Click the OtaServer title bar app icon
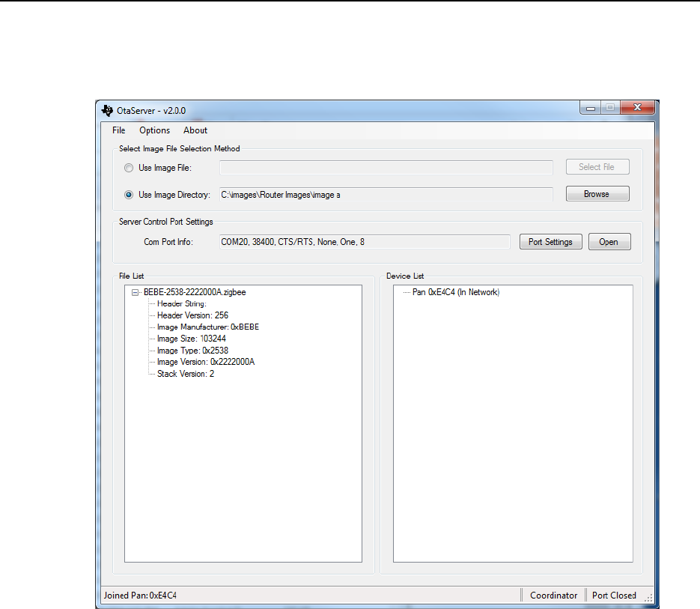The image size is (700, 609). click(x=107, y=110)
